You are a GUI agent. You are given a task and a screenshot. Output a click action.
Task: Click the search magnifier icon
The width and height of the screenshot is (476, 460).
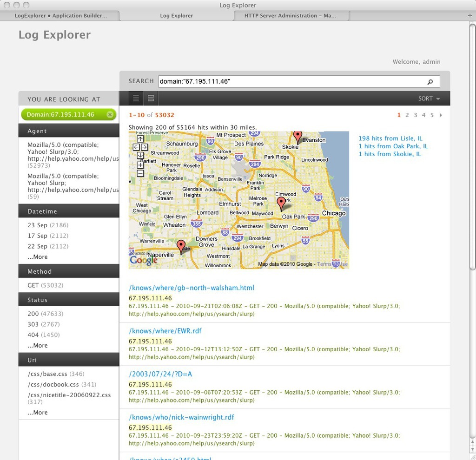[x=430, y=82]
